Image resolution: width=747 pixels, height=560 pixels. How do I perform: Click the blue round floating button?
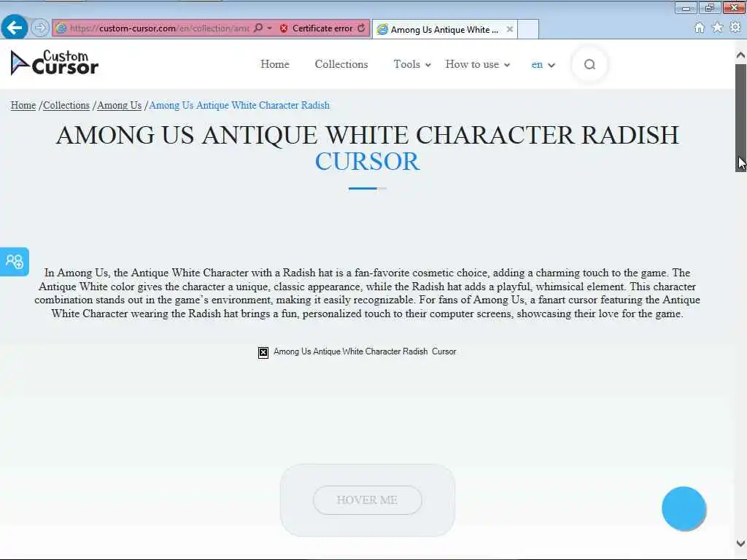click(x=684, y=508)
